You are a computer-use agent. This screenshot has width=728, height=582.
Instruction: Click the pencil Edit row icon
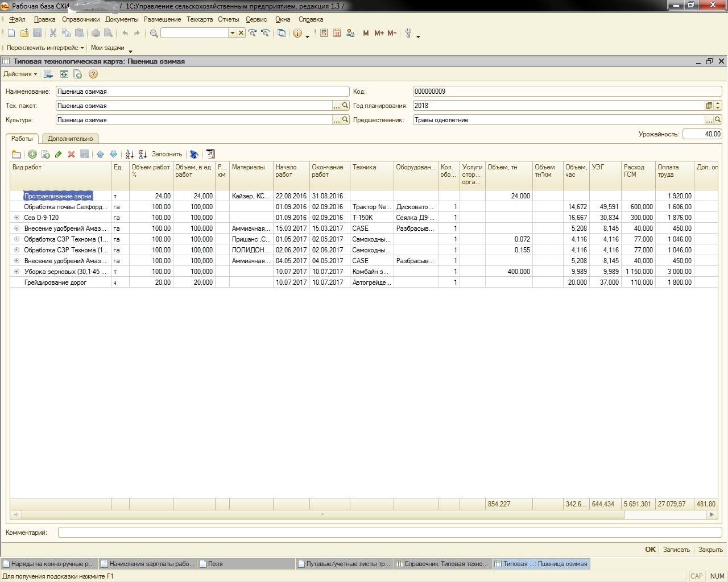click(58, 154)
